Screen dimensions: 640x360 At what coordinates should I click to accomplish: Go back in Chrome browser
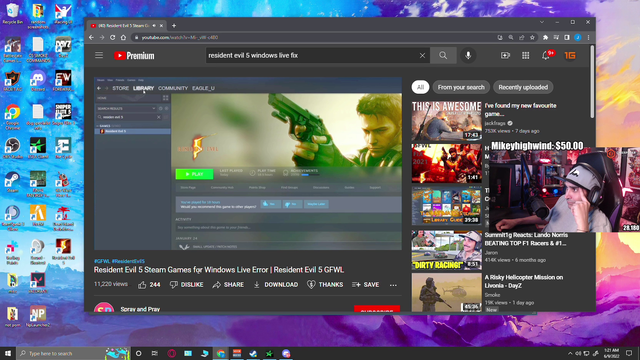91,38
